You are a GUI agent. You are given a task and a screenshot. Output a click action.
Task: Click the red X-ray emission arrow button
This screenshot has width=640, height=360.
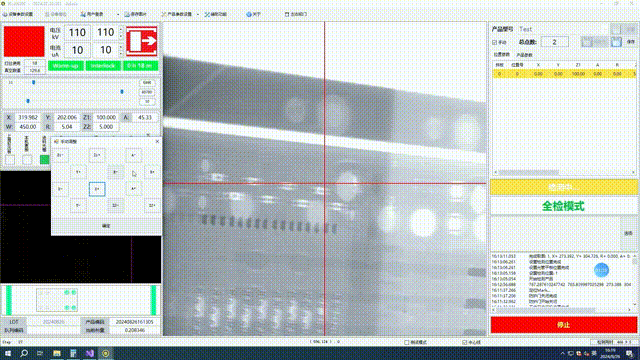click(x=142, y=41)
